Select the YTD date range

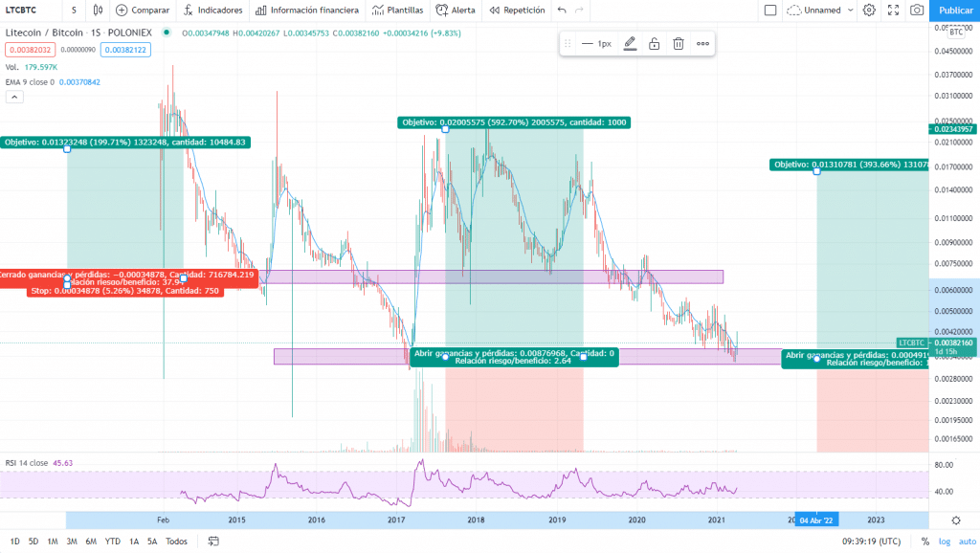click(x=113, y=542)
